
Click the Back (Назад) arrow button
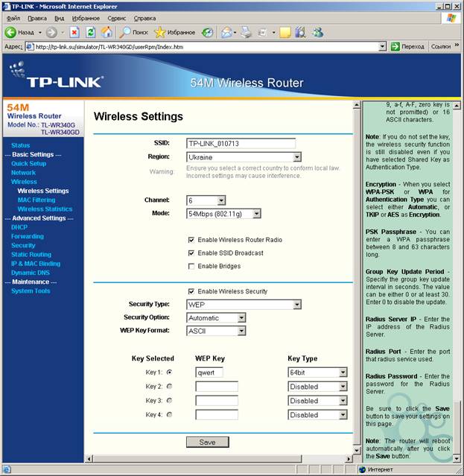10,32
